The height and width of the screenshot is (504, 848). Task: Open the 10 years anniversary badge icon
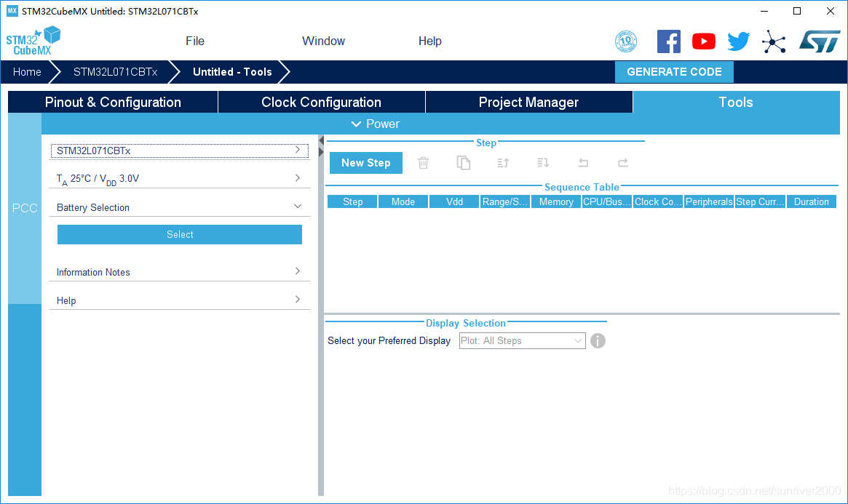[x=626, y=41]
